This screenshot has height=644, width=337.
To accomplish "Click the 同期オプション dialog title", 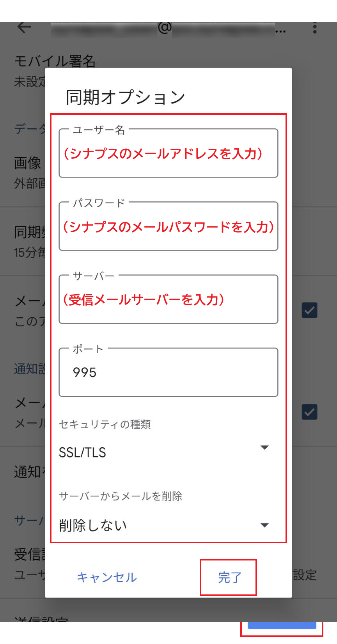I will (x=126, y=97).
